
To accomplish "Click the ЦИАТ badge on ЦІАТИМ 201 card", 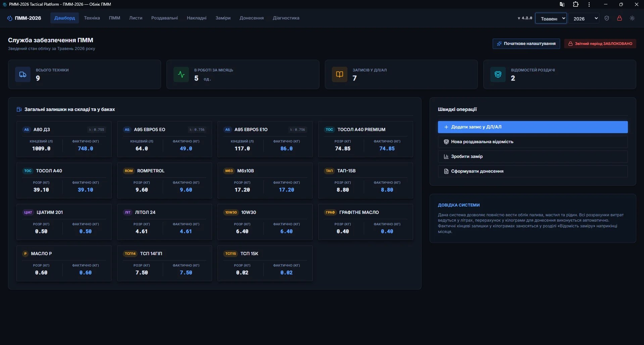I will [28, 213].
